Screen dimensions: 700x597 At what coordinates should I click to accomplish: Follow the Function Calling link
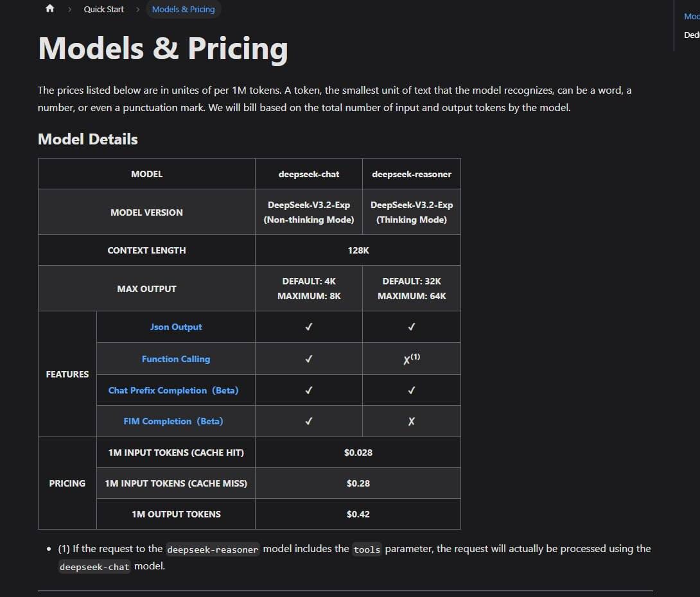[x=176, y=359]
